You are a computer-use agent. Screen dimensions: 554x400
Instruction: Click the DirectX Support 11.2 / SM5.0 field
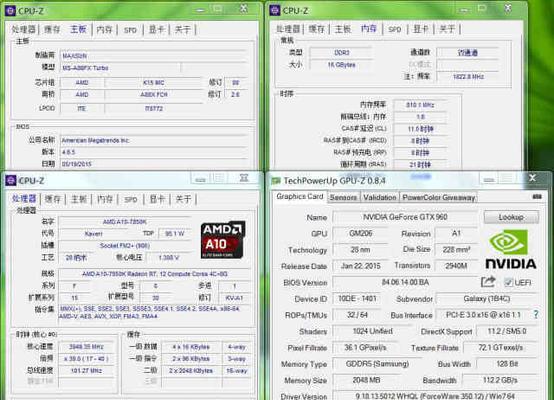click(507, 331)
